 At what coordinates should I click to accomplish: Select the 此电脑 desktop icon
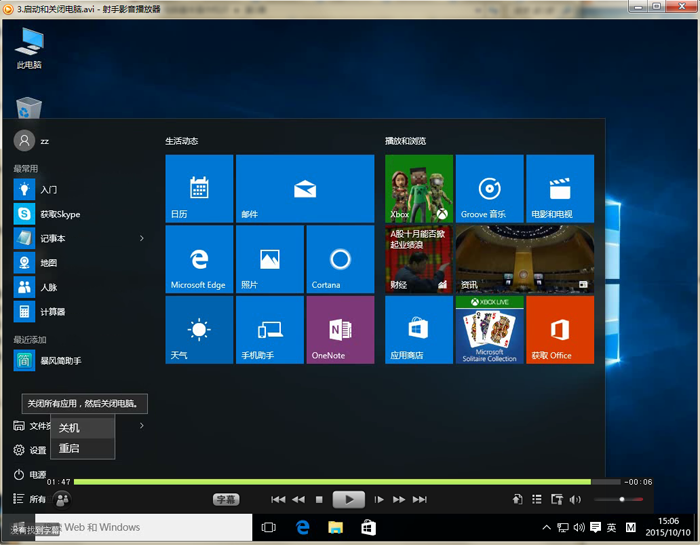coord(29,48)
